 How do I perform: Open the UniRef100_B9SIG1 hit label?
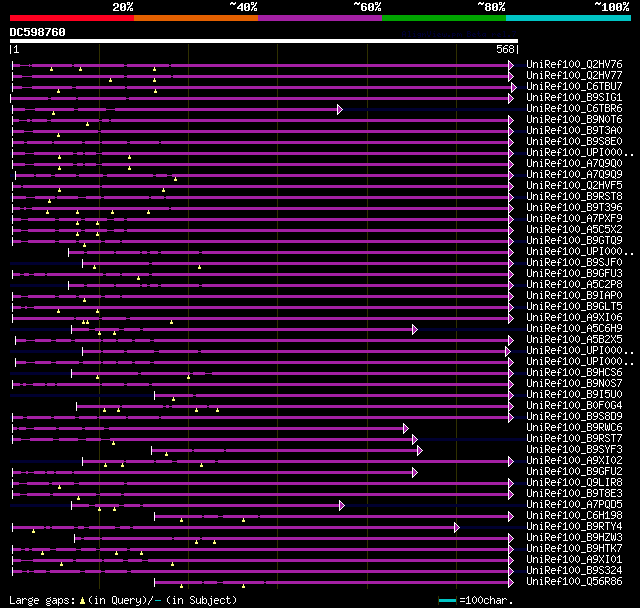[x=574, y=98]
